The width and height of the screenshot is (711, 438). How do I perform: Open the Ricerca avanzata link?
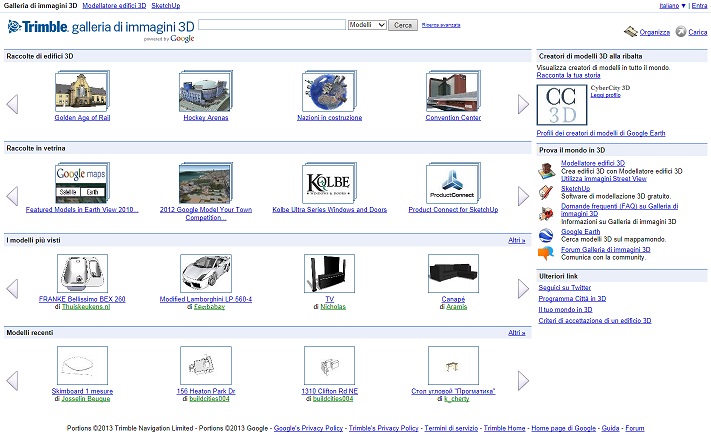pyautogui.click(x=441, y=25)
